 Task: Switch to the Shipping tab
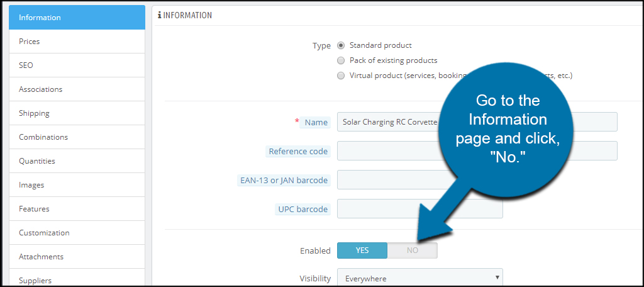[x=77, y=113]
